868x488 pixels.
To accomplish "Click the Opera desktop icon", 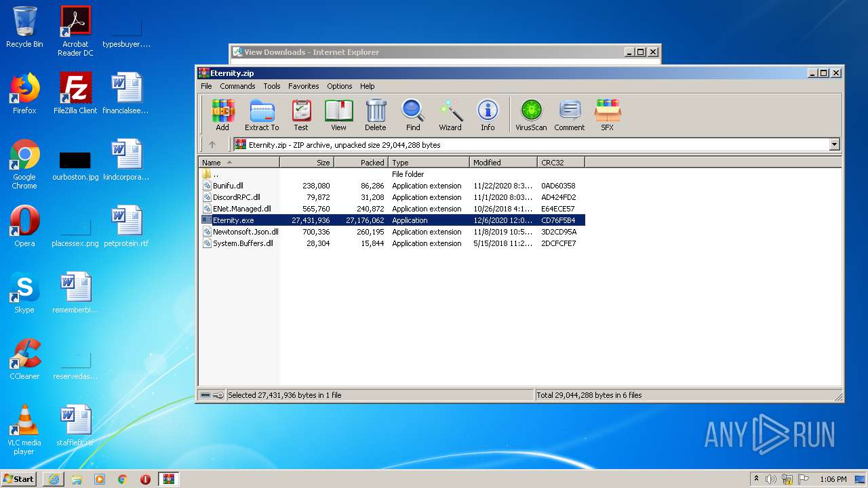I will [x=24, y=226].
